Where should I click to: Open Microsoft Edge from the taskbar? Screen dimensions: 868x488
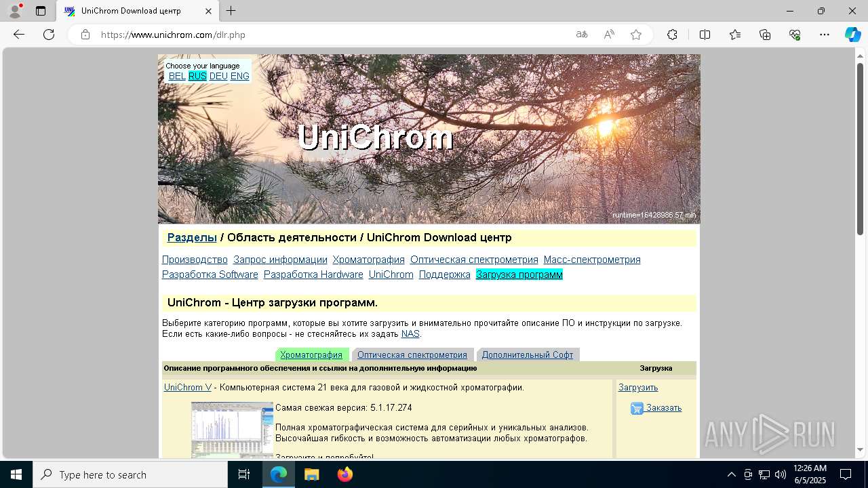tap(279, 474)
